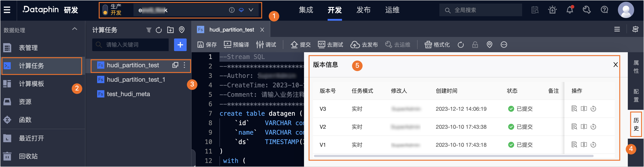644x167 pixels.
Task: Open the 发布 top menu
Action: [363, 10]
